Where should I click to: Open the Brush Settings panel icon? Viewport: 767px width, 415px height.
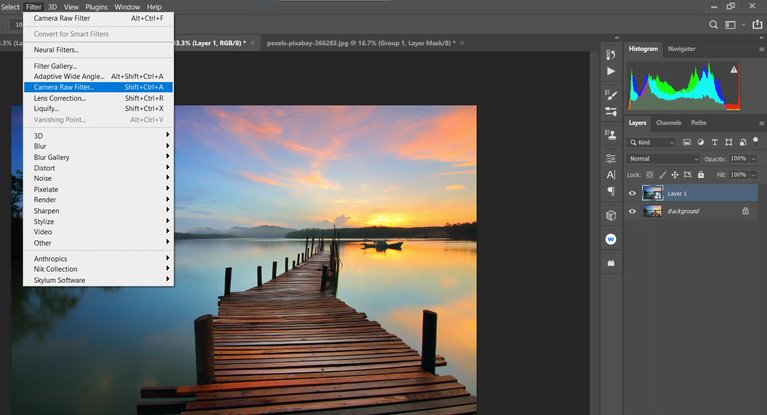click(x=611, y=95)
